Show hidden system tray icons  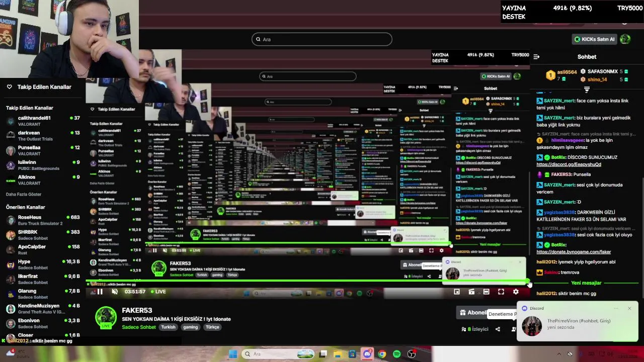point(559,354)
